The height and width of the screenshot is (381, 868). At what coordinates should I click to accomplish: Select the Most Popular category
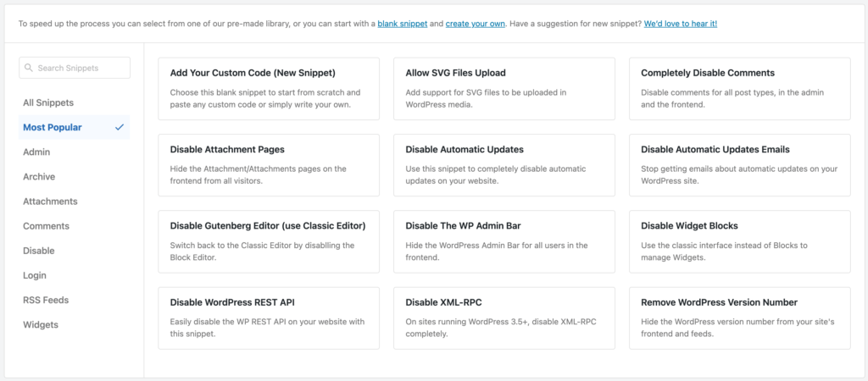pyautogui.click(x=75, y=127)
